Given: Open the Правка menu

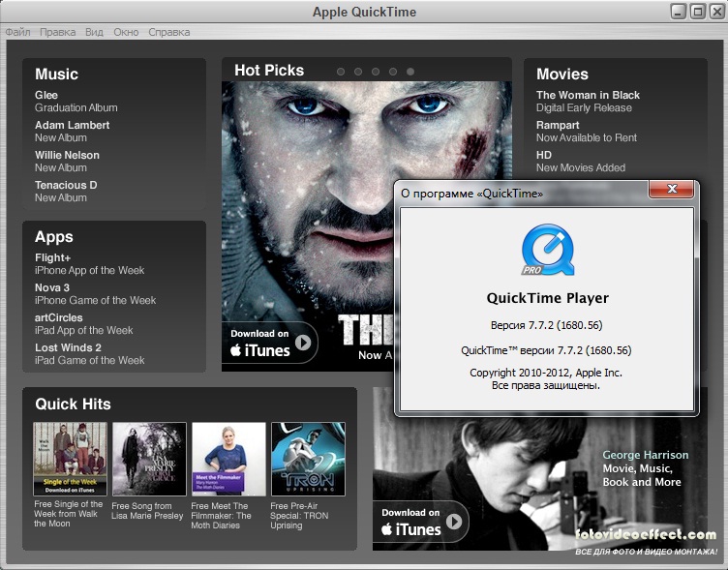Looking at the screenshot, I should click(57, 32).
